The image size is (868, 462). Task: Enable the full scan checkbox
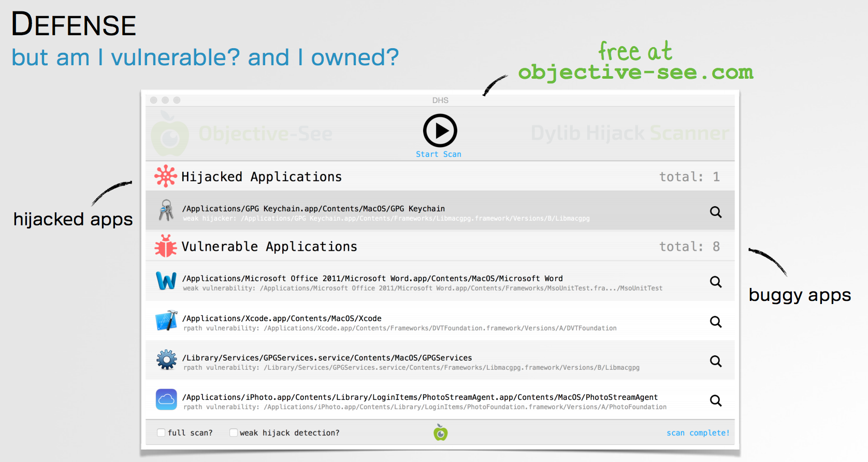161,432
